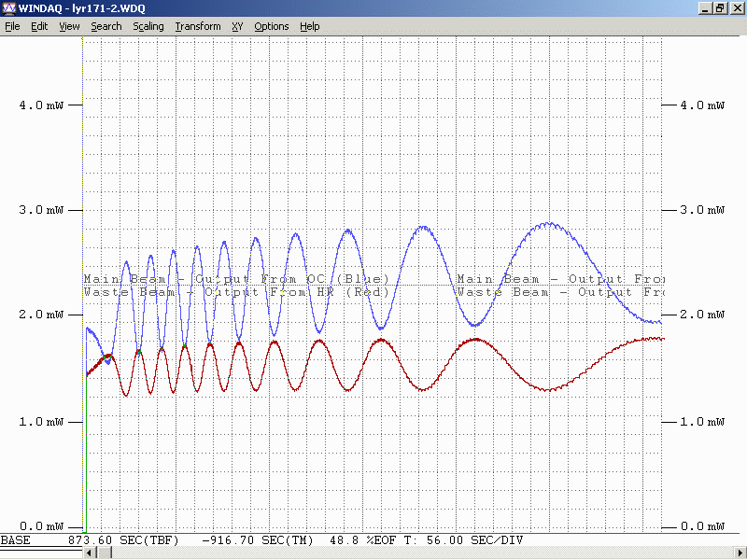
Task: Click the WinDaq application icon in title bar
Action: (x=8, y=8)
